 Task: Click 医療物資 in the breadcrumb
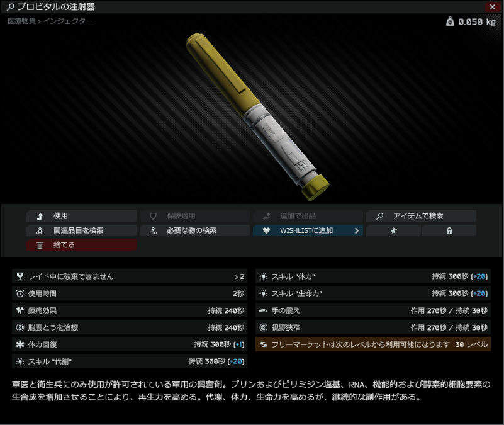[x=22, y=21]
